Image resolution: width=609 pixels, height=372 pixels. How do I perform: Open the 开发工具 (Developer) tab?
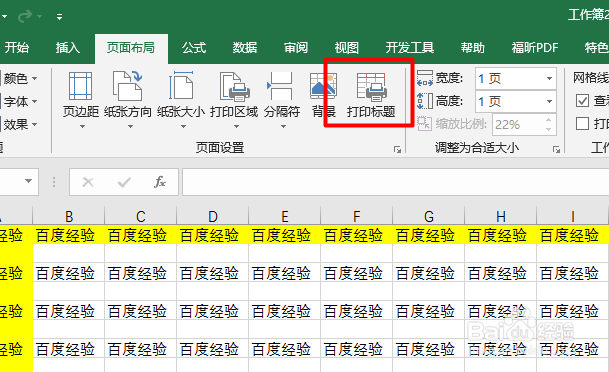(x=410, y=48)
